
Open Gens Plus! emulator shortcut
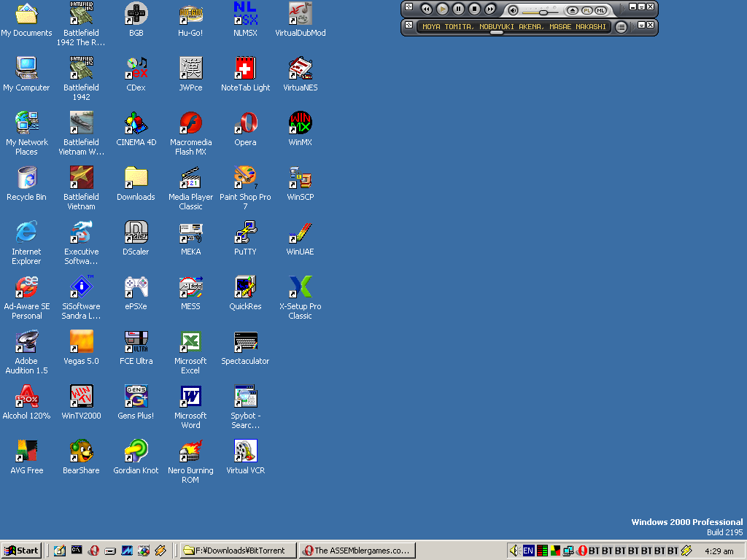(136, 402)
